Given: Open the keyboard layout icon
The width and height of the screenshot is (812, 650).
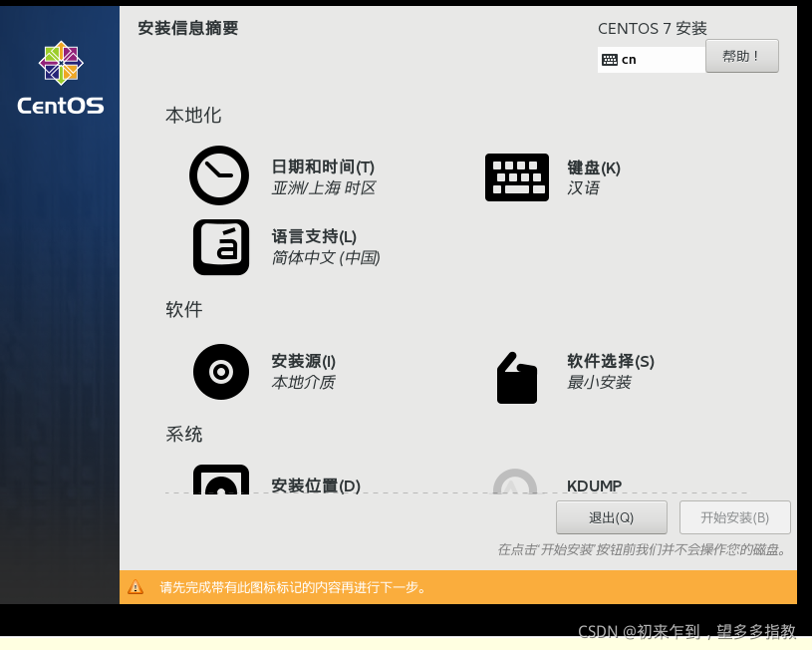Looking at the screenshot, I should (517, 177).
